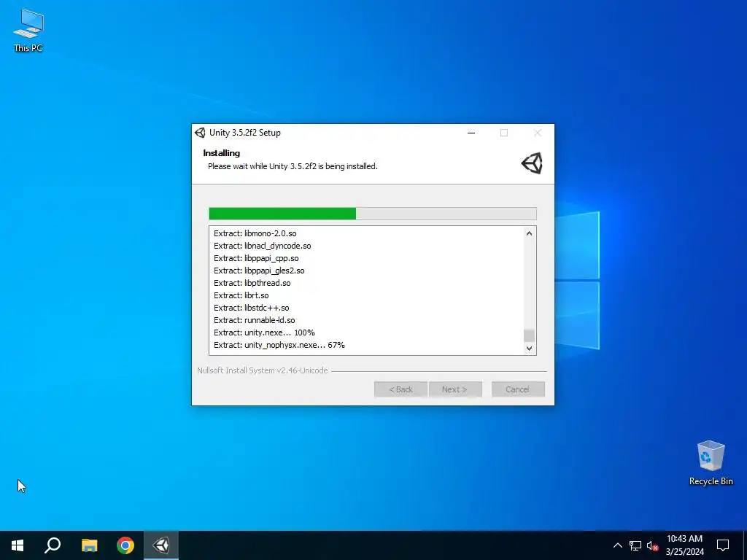Screen dimensions: 747x560
Task: Open the Windows Start menu
Action: pos(18,545)
